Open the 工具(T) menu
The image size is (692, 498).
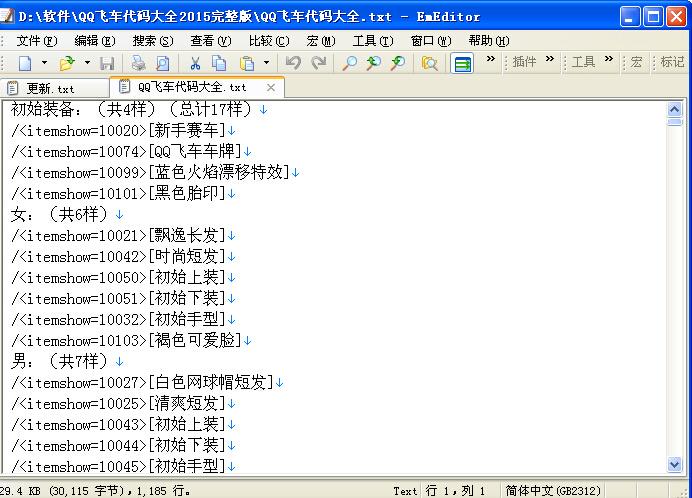[x=373, y=41]
